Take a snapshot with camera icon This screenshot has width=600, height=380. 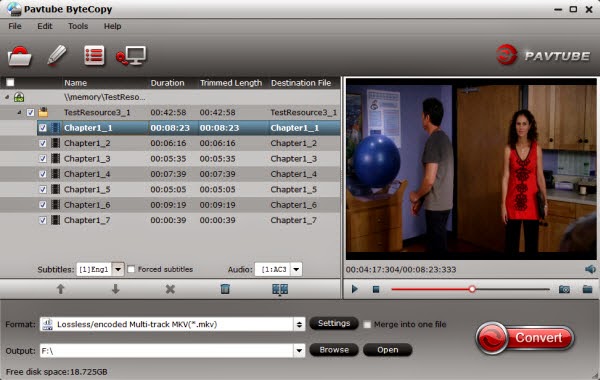[564, 289]
